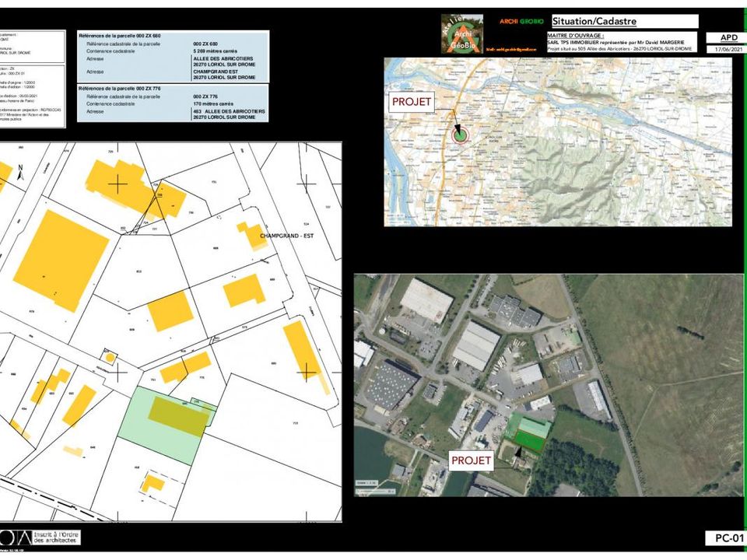
Task: Click the 'MAITRE D'OUVRAGE :' heading
Action: click(x=576, y=36)
